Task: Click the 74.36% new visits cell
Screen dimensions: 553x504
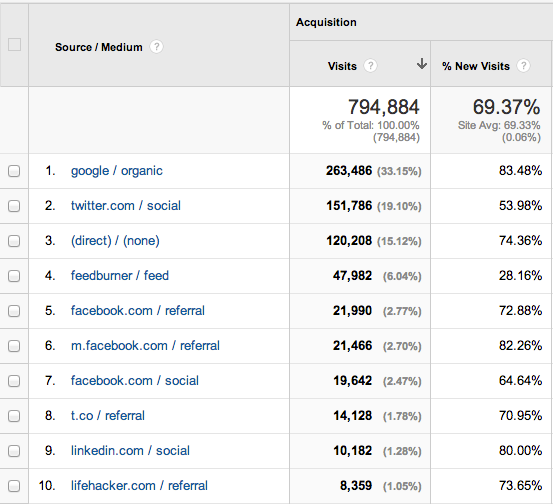Action: coord(520,241)
